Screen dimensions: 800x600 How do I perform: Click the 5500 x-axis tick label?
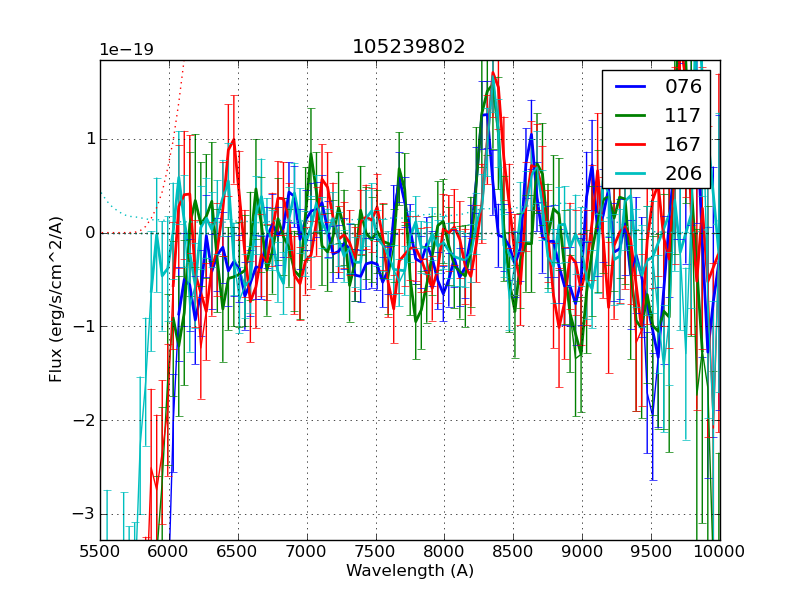100,551
